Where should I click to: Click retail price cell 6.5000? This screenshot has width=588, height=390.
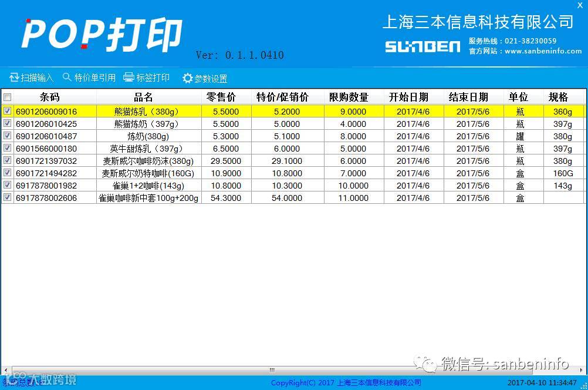tap(226, 149)
